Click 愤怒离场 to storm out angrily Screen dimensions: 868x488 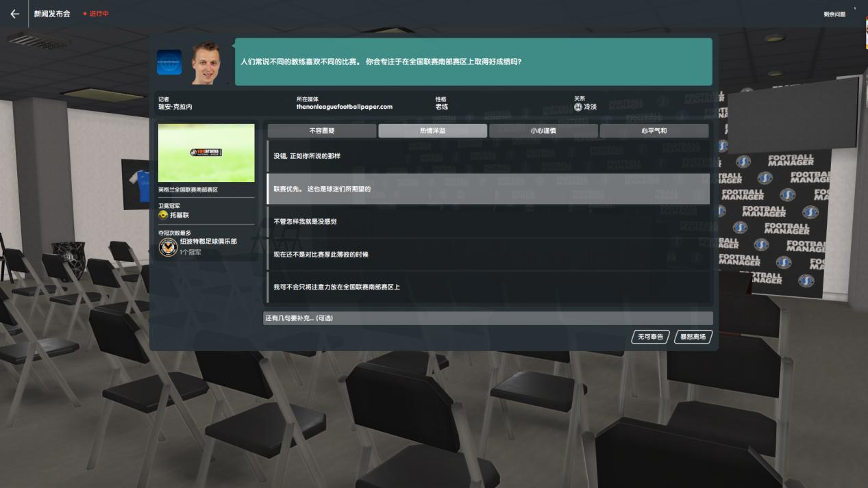(x=692, y=337)
